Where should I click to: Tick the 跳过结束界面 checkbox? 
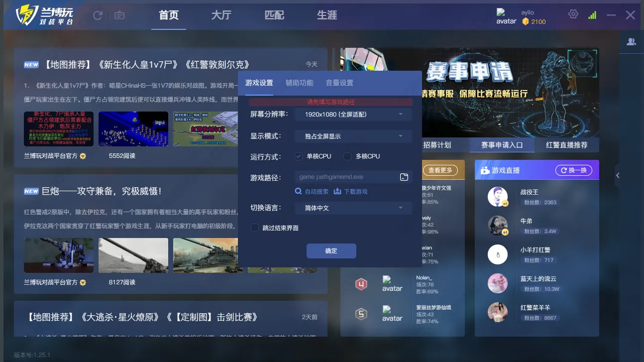255,228
